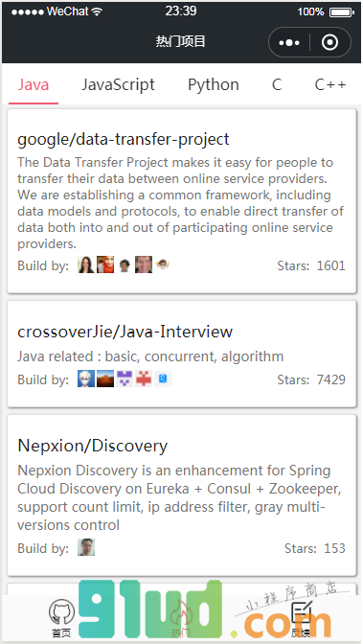The image size is (363, 644).
Task: Click fifth contributor avatar of data-transfer-project
Action: click(163, 264)
